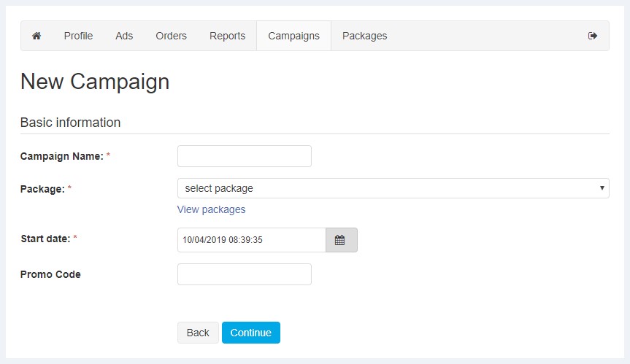Open the Profile menu item

pos(78,36)
